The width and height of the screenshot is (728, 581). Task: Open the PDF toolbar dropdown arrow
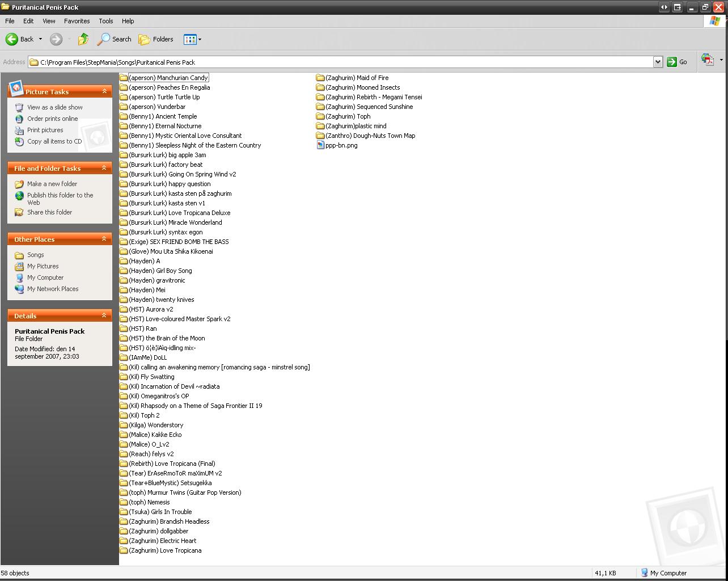pos(721,60)
